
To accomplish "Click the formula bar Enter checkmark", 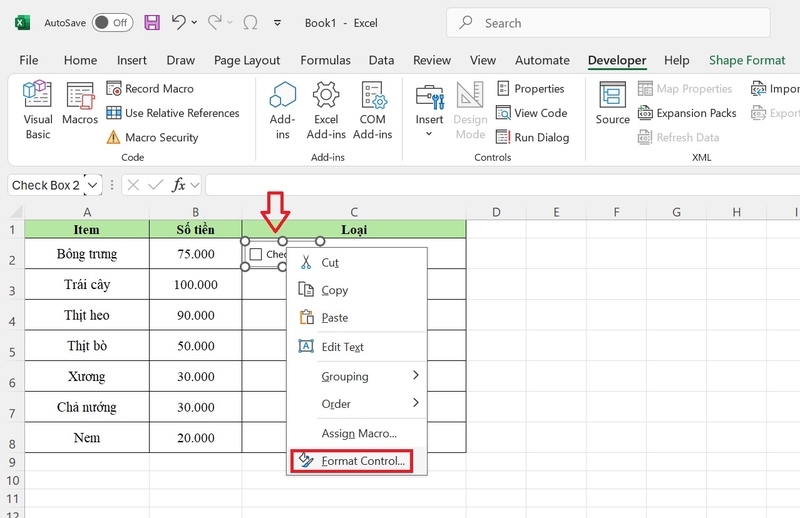I will (155, 185).
